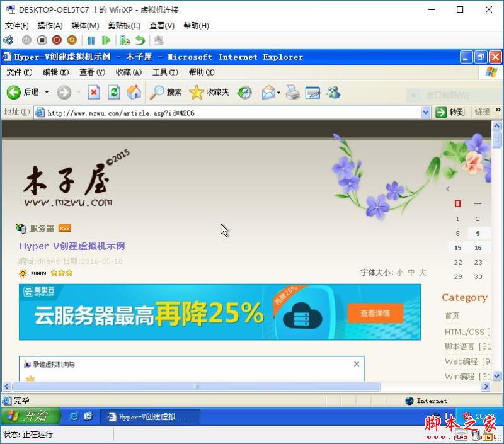Click the IE Refresh icon
The width and height of the screenshot is (504, 444).
114,93
